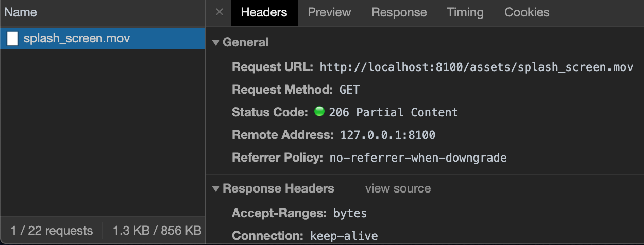
Task: Click the 1.3 KB / 856 KB transfer size
Action: point(157,231)
